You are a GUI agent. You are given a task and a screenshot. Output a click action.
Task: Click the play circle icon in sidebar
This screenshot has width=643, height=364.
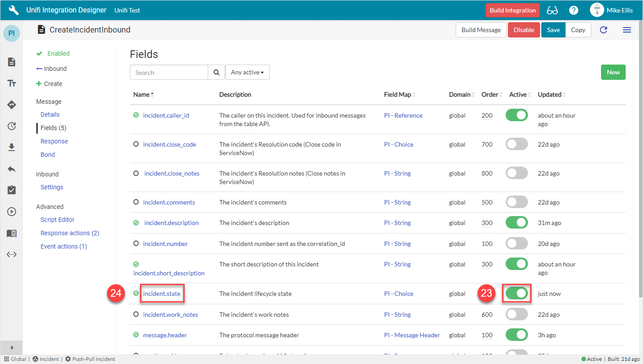pyautogui.click(x=12, y=212)
